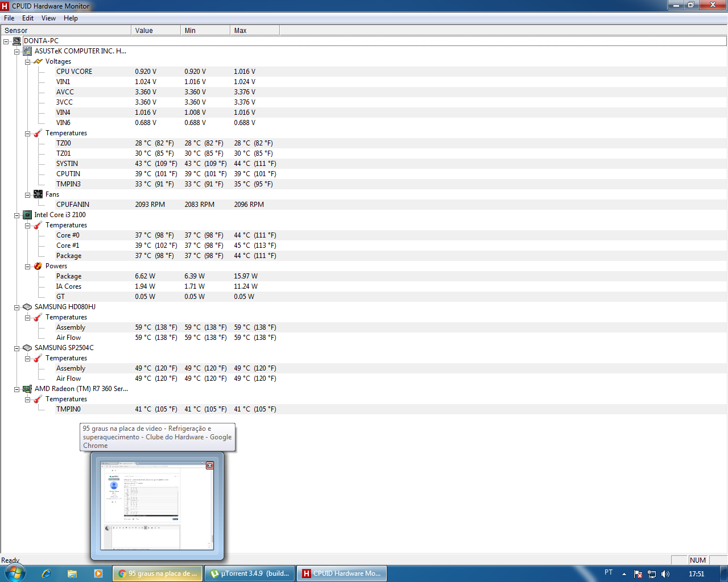This screenshot has width=728, height=582.
Task: Collapse the Powers group
Action: click(x=27, y=267)
